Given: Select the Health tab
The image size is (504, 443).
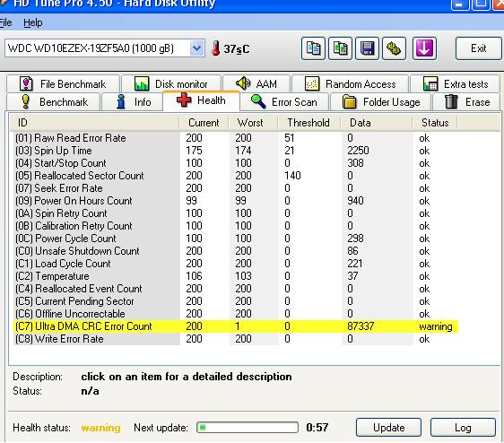Looking at the screenshot, I should [201, 100].
